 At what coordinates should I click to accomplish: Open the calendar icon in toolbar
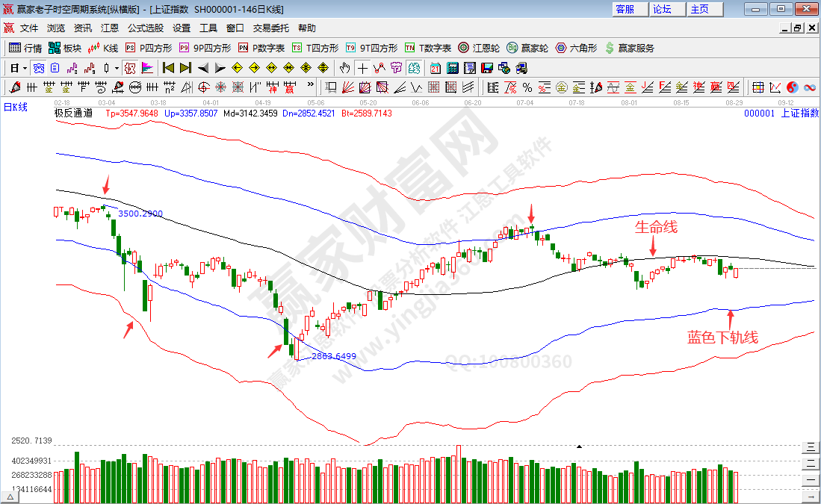[x=436, y=67]
